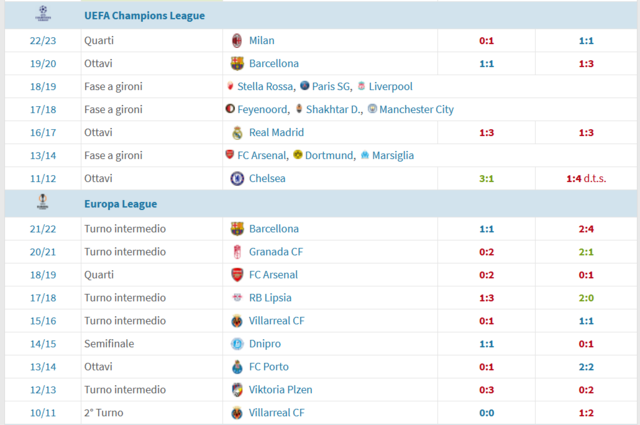Open the Manchester City team link
This screenshot has height=425, width=640.
point(416,109)
